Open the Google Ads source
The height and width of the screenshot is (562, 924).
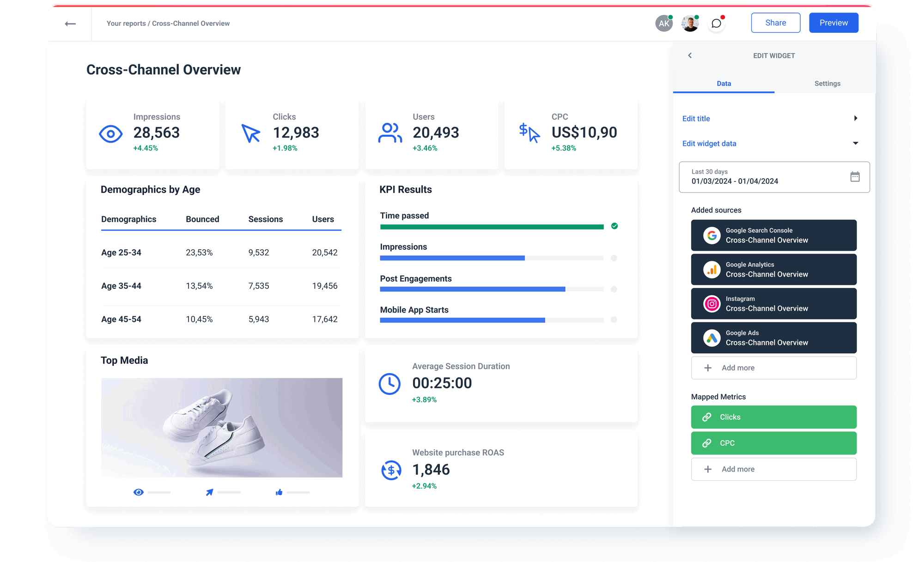(x=711, y=338)
